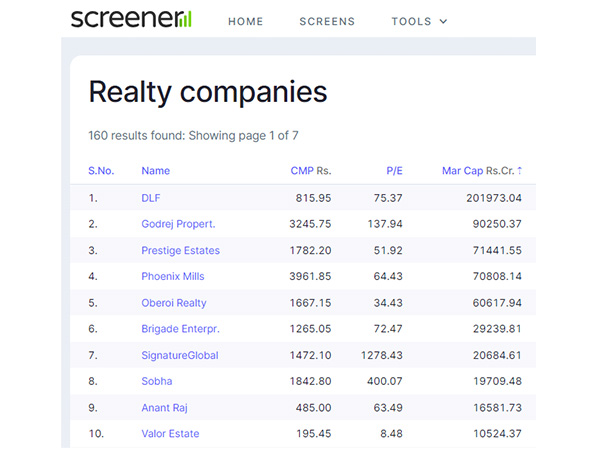Open the TOOLS menu

[x=419, y=21]
